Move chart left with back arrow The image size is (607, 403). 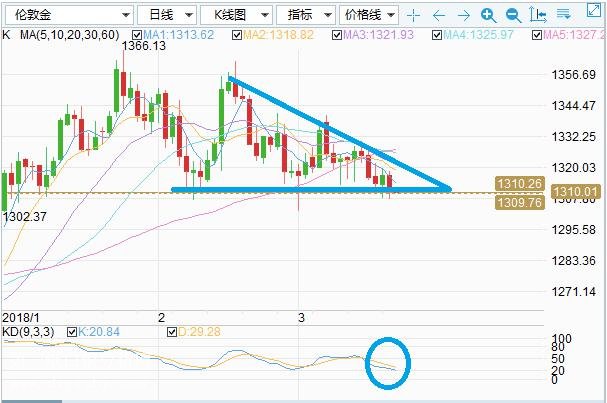tap(439, 15)
